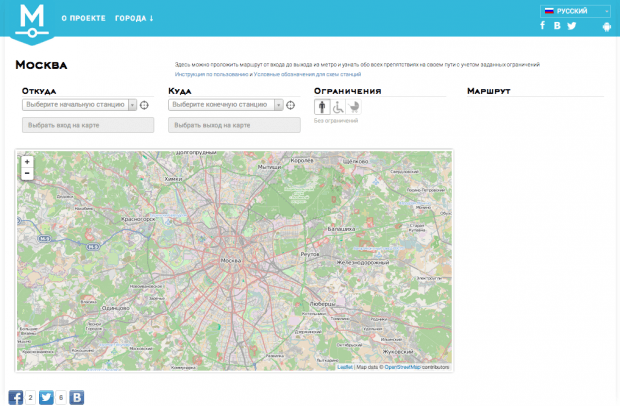Open the Twitter icon in header
Viewport: 620px width, 406px height.
click(x=572, y=26)
